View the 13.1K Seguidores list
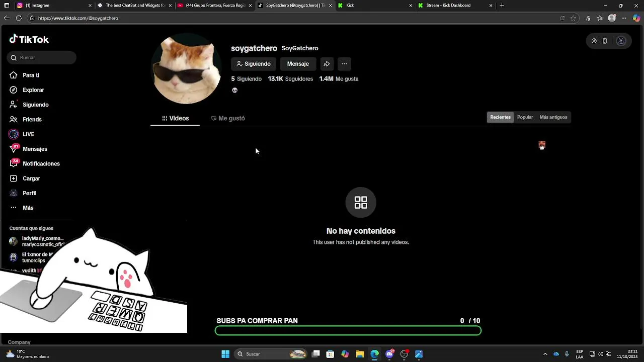Image resolution: width=644 pixels, height=362 pixels. (290, 79)
